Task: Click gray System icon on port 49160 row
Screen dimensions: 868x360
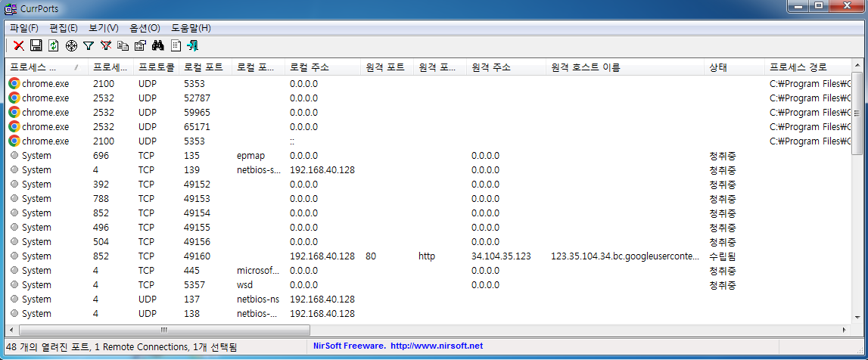Action: tap(14, 256)
